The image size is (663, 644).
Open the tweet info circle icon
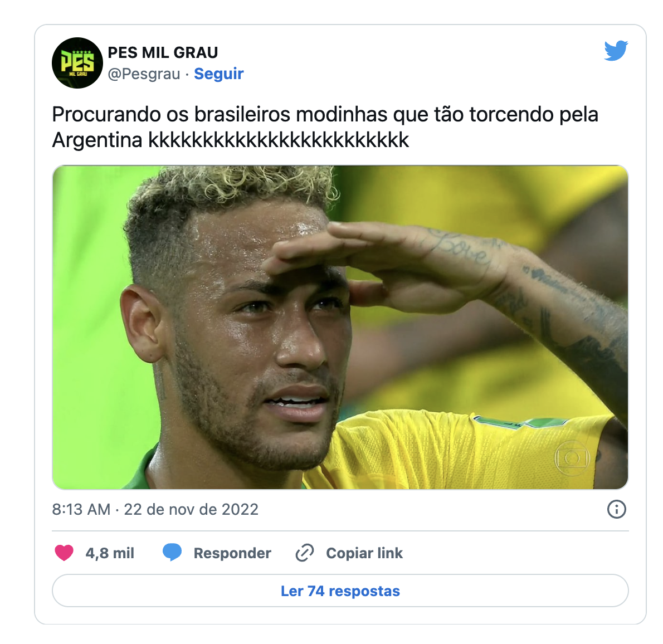[x=617, y=509]
